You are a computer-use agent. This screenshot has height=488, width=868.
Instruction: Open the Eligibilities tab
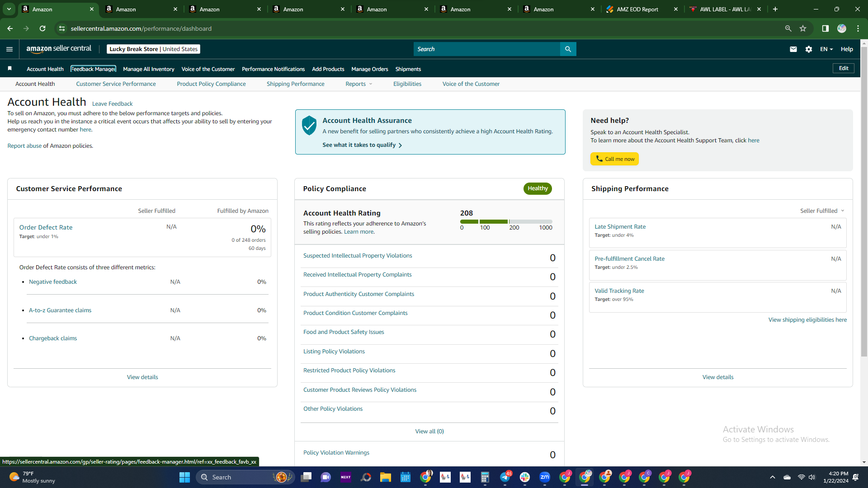407,84
